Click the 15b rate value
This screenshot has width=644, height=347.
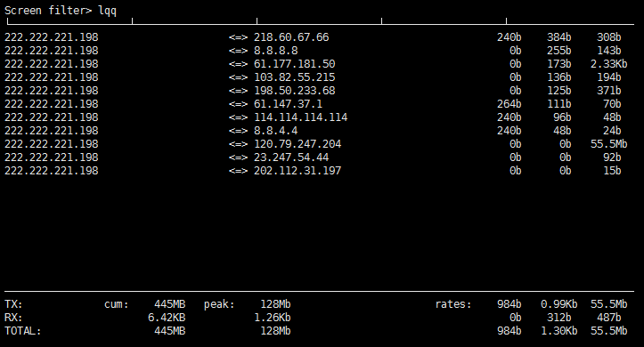612,171
